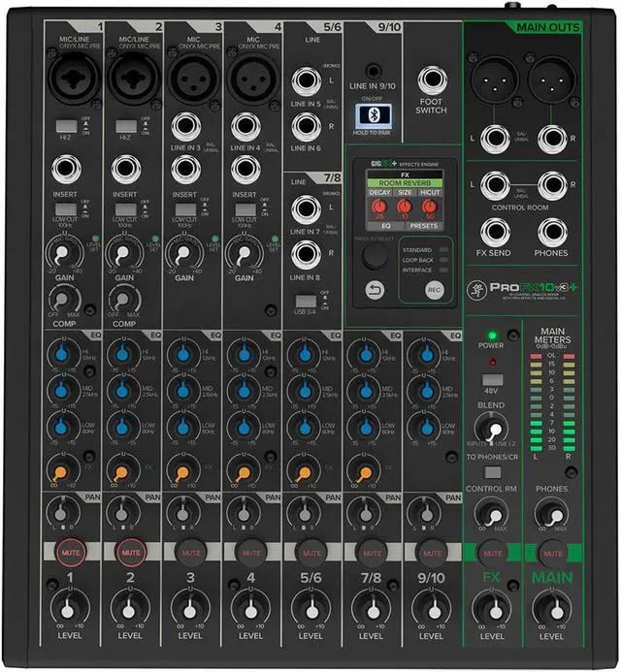Viewport: 621px width, 672px height.
Task: Click the right main out XLR connector
Action: (551, 80)
